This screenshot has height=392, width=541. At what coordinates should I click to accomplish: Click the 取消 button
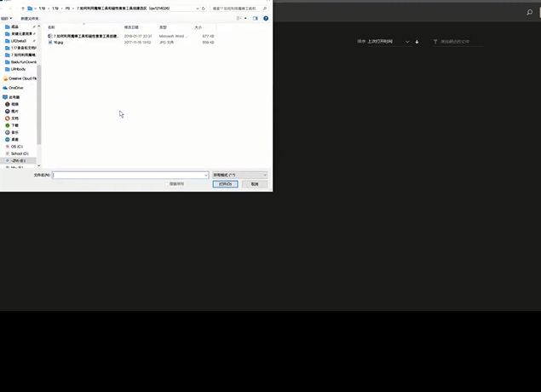[255, 184]
